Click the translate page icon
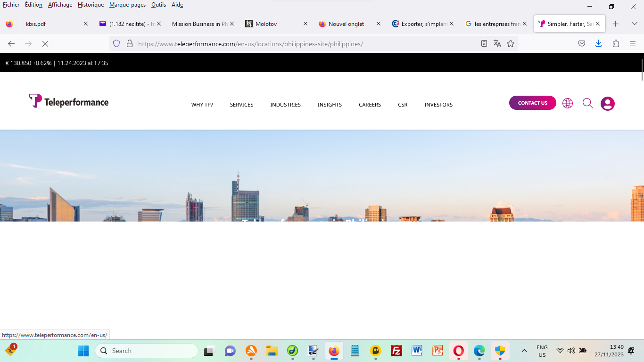644x362 pixels. [x=497, y=43]
